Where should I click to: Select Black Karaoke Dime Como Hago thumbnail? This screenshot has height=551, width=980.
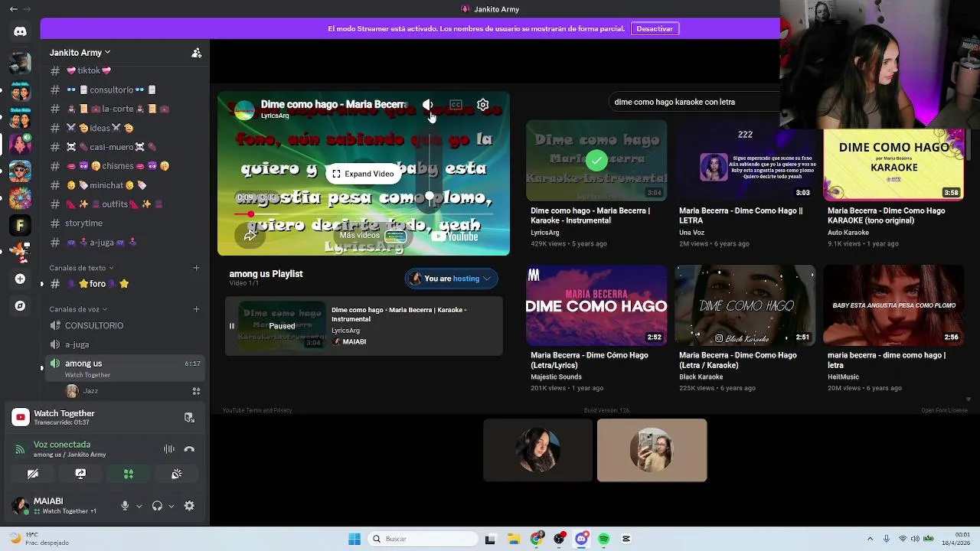click(x=745, y=305)
